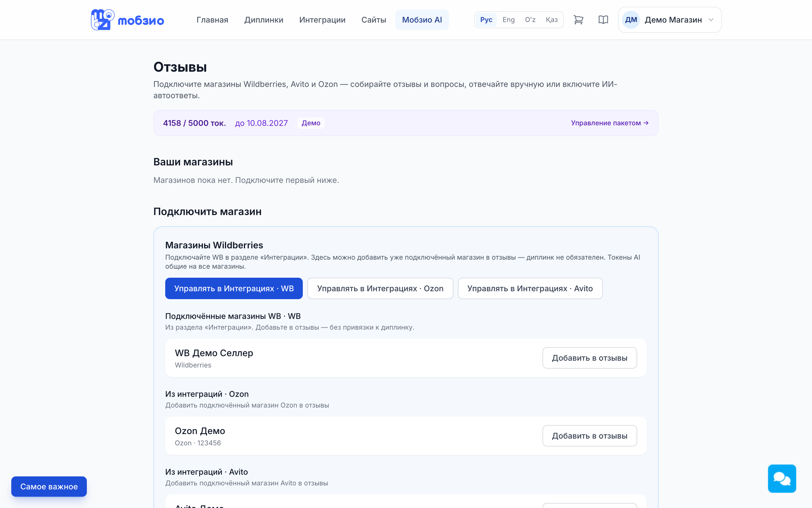The image size is (812, 508).
Task: Open the Самое важное button
Action: (49, 487)
